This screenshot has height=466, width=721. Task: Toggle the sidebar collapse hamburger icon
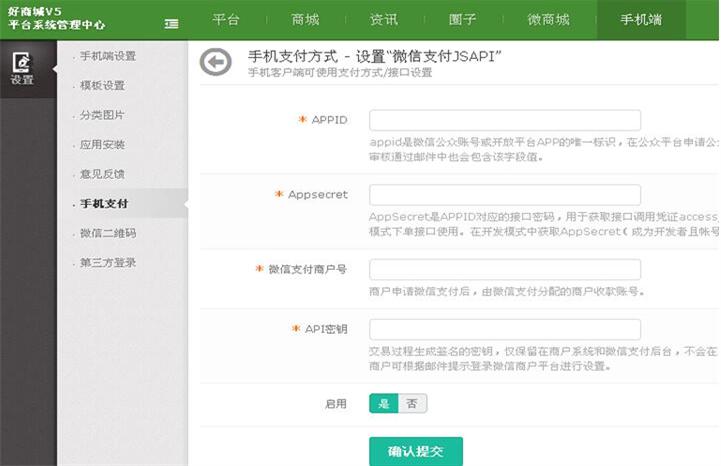(x=172, y=22)
